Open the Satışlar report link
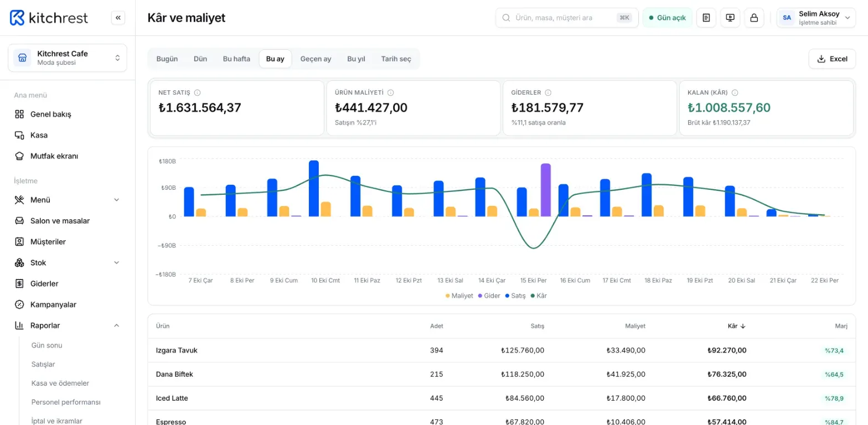 pos(43,364)
